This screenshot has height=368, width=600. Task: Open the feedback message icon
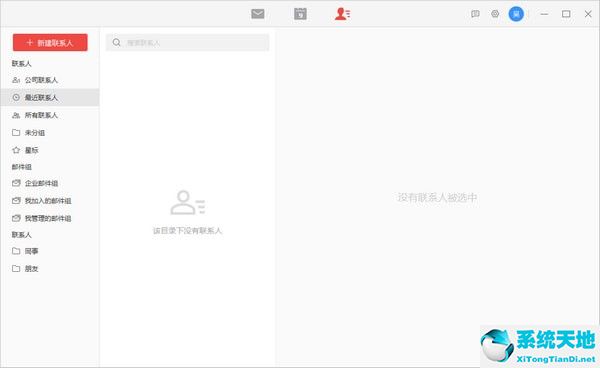coord(475,14)
